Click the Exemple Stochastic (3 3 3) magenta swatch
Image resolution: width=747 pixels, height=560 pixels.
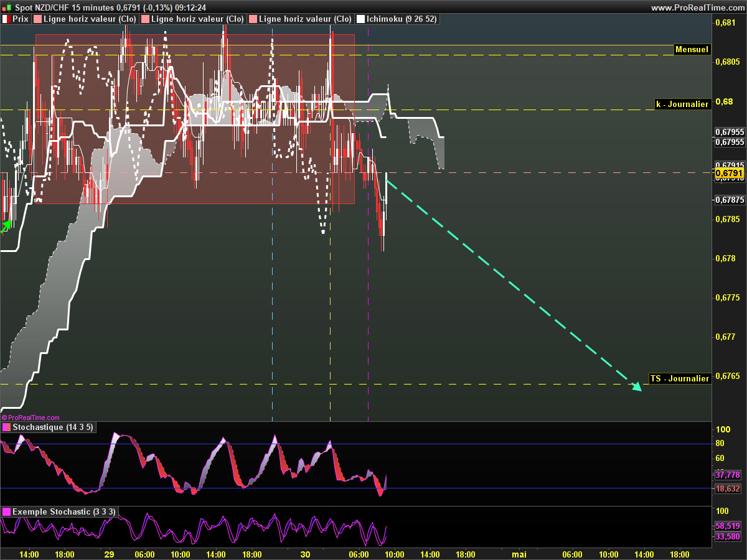point(6,511)
